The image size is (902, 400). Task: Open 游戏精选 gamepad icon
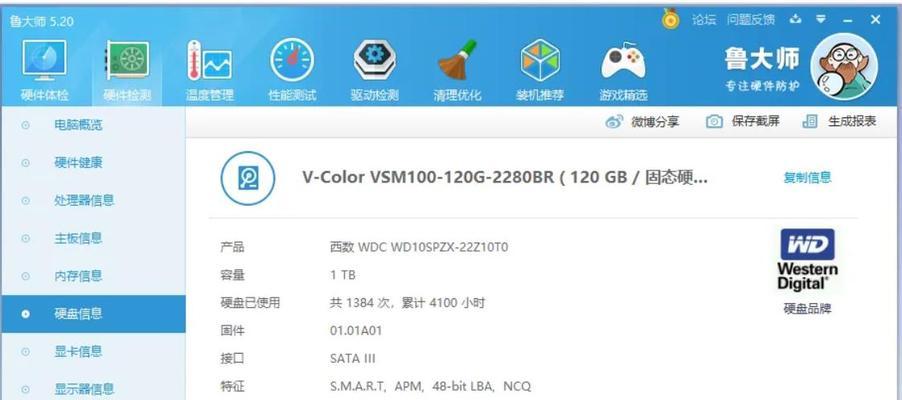coord(623,62)
